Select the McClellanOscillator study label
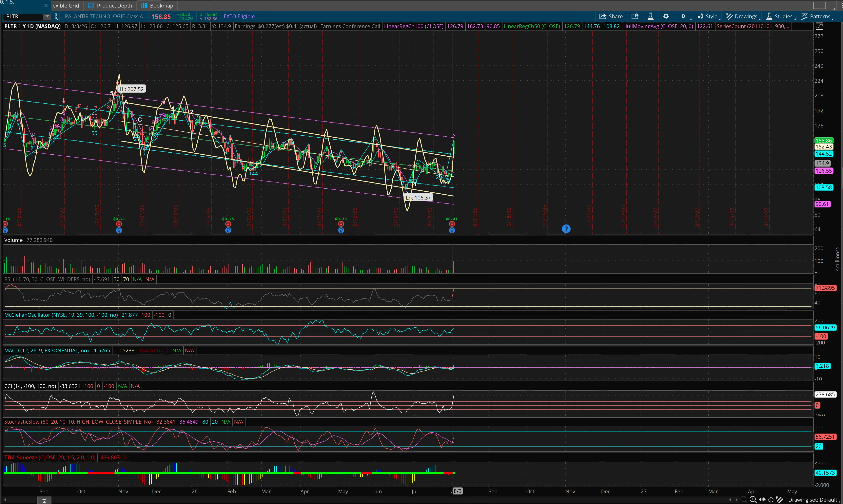 61,315
